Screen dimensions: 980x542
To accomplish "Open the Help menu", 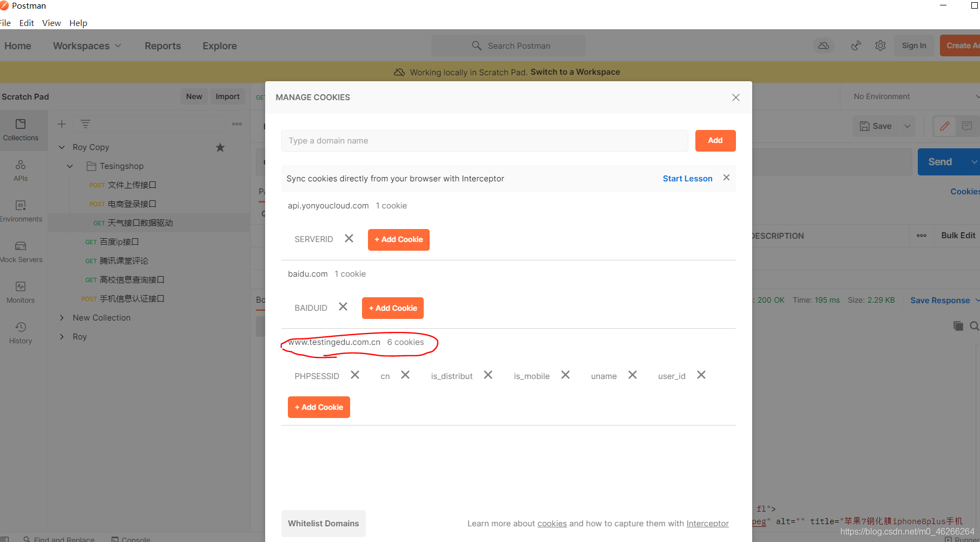I will pos(78,23).
